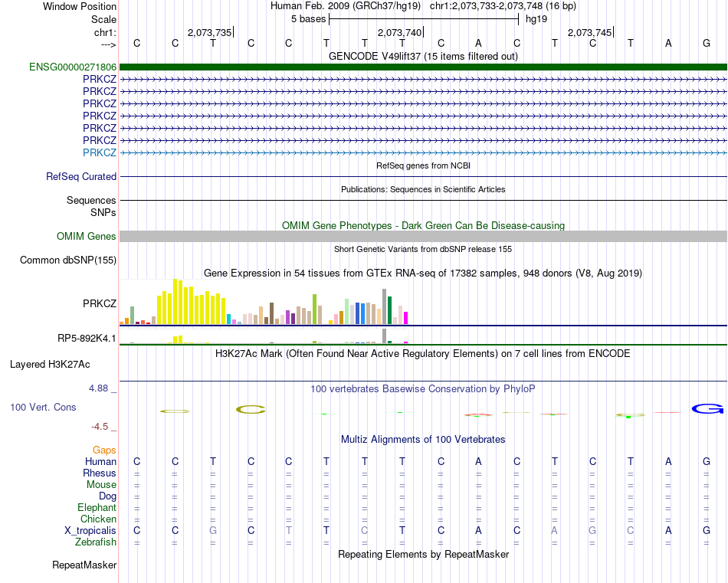Image resolution: width=728 pixels, height=583 pixels.
Task: Open the 'Repeating Elements by RepeatMasker' title
Action: [423, 554]
